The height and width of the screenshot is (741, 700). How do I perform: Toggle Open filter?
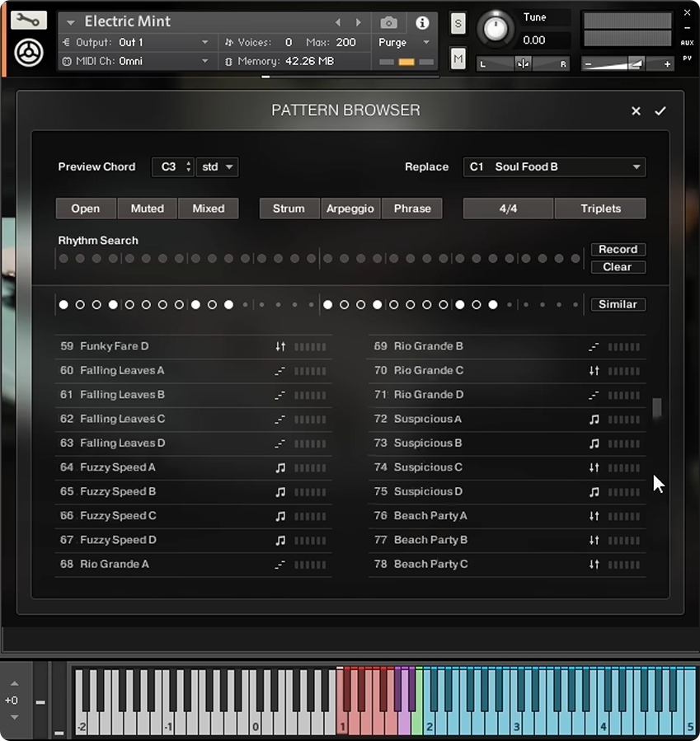click(86, 209)
